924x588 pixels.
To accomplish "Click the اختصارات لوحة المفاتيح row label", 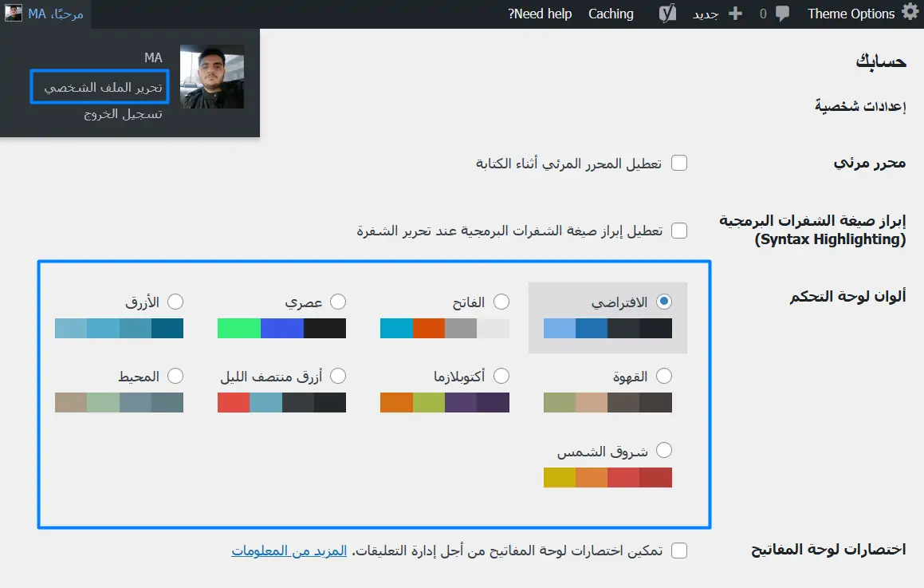I will 828,550.
